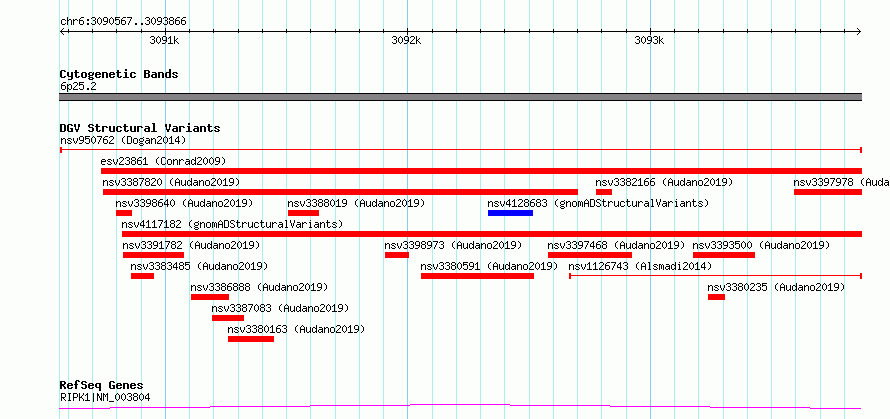
Task: Click the nsv1126743 (Alsmadi2014) label
Action: tap(640, 266)
